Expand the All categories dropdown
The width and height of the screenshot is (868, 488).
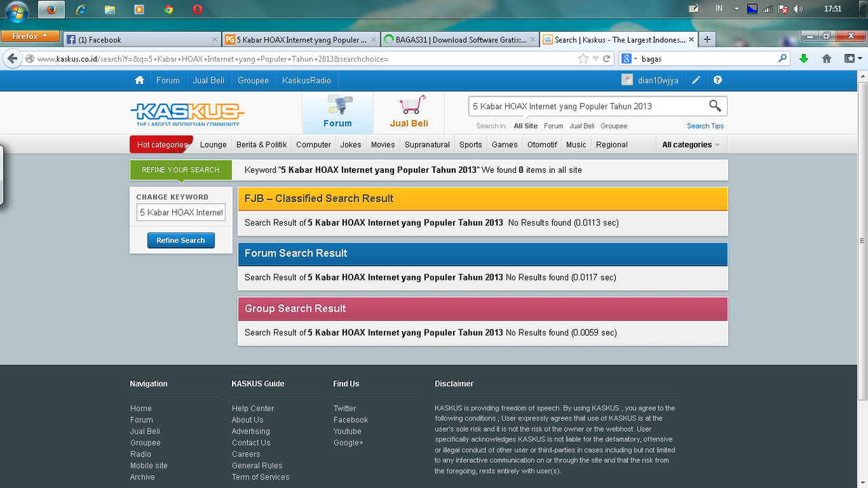tap(691, 144)
